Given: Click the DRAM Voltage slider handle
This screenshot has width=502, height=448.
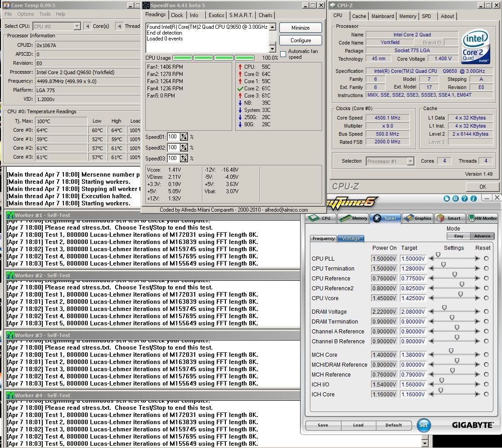Looking at the screenshot, I should pyautogui.click(x=444, y=308).
